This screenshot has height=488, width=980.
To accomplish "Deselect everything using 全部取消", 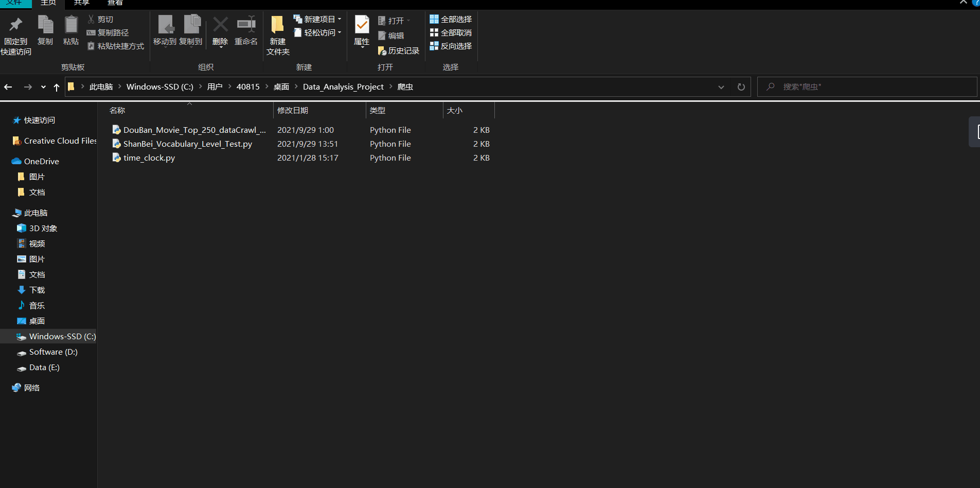I will 451,32.
